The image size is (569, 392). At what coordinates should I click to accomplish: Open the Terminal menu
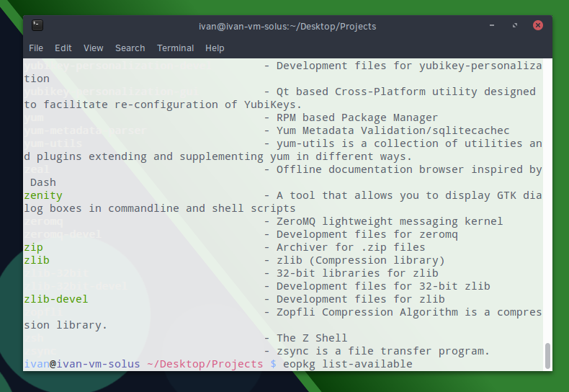click(175, 48)
